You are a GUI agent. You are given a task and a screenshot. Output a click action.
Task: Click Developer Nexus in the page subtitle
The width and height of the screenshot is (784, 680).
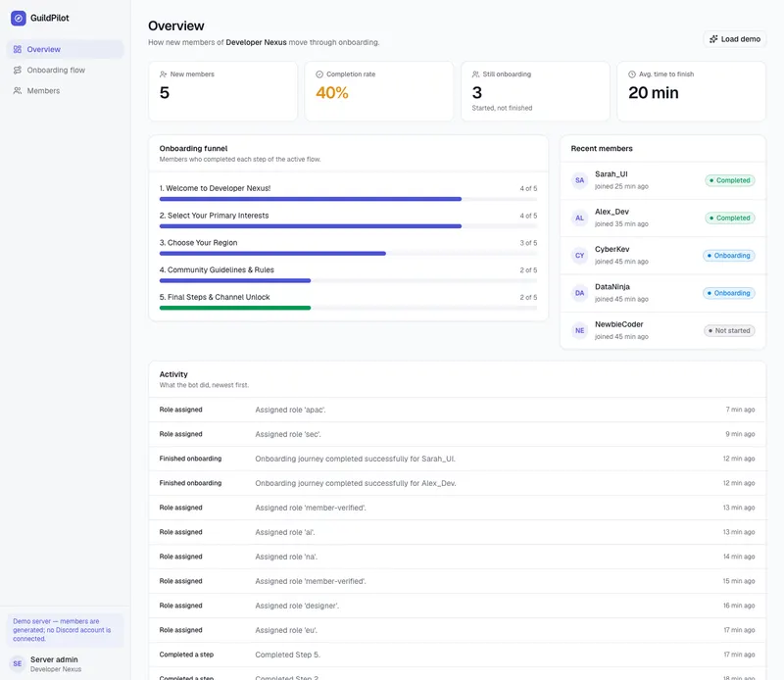tap(256, 42)
